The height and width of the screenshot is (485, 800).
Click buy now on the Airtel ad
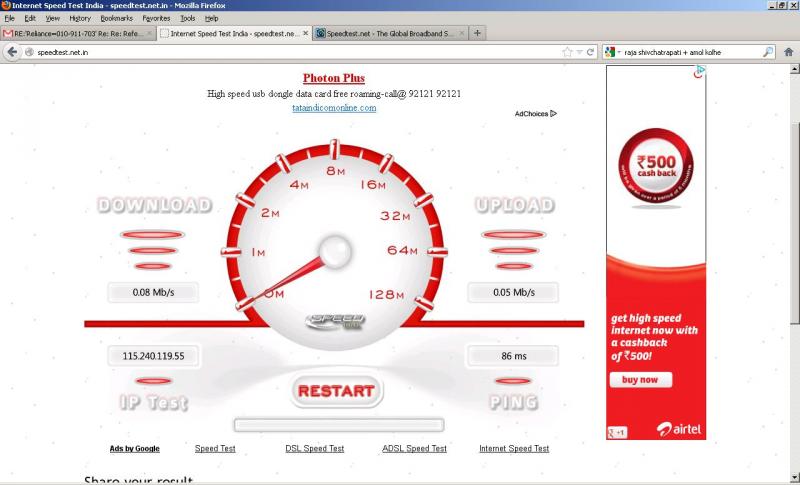point(640,379)
